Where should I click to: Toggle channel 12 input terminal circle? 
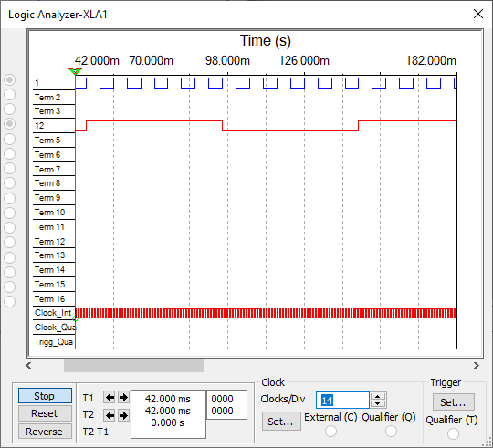10,124
